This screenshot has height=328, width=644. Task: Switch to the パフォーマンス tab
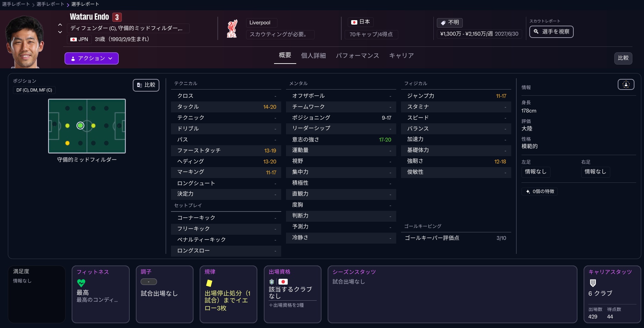(x=357, y=56)
